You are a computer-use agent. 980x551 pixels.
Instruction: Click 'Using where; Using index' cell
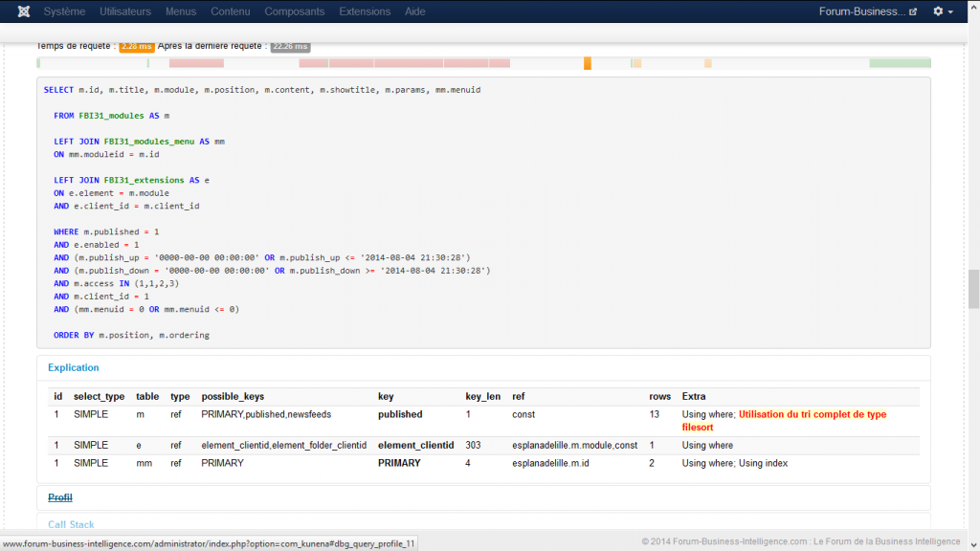[x=734, y=463]
